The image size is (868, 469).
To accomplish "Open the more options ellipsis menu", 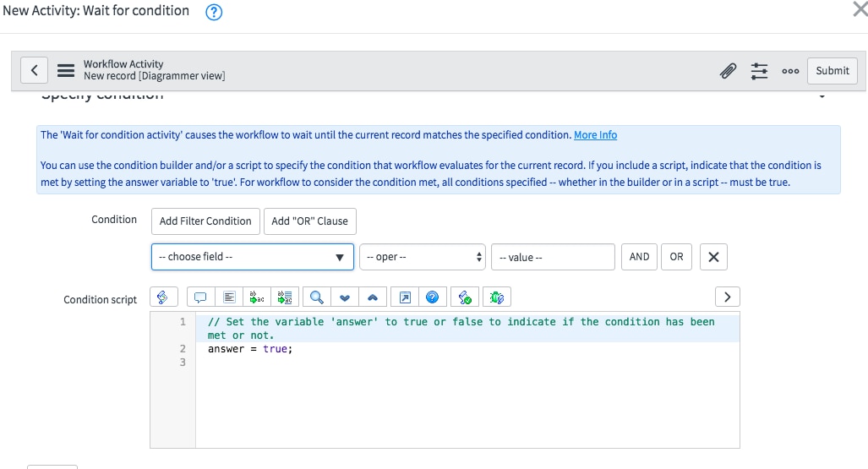I will point(790,71).
